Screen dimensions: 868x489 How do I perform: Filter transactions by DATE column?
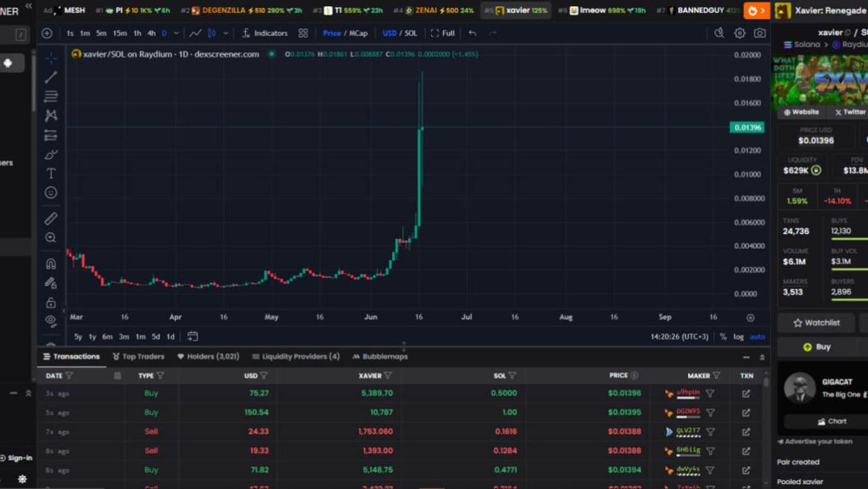pyautogui.click(x=69, y=376)
